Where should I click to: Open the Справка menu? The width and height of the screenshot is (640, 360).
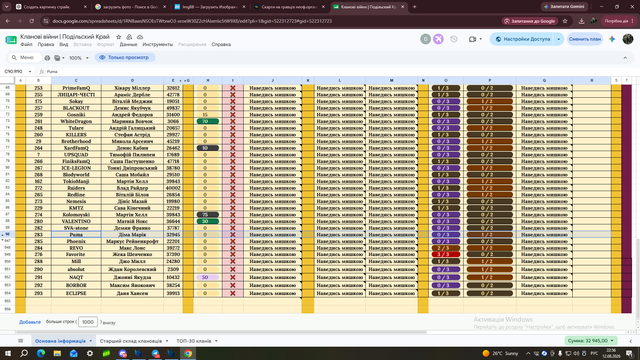point(221,44)
